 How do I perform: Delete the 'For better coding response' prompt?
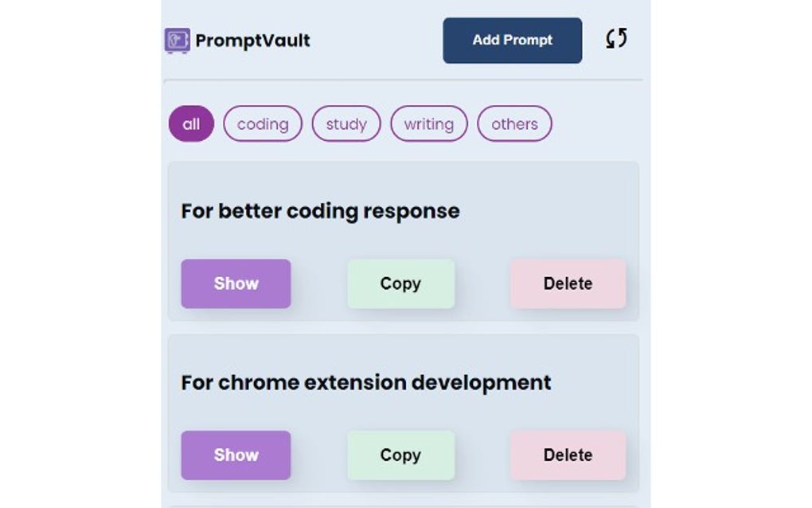coord(568,283)
